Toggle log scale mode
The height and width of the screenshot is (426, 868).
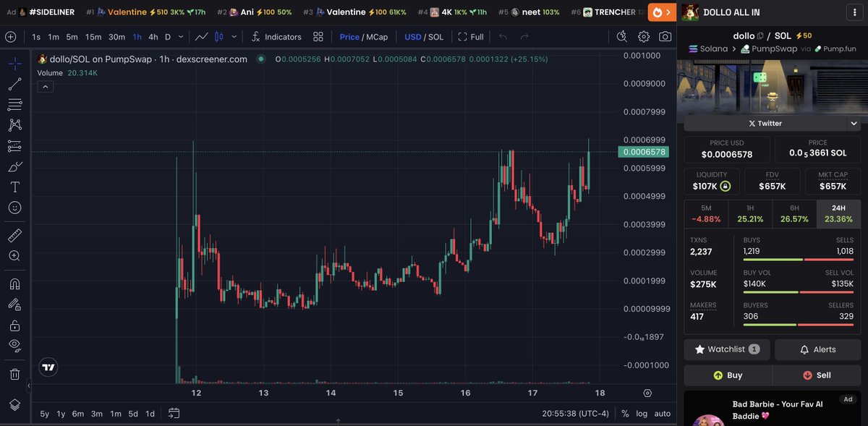(x=642, y=414)
